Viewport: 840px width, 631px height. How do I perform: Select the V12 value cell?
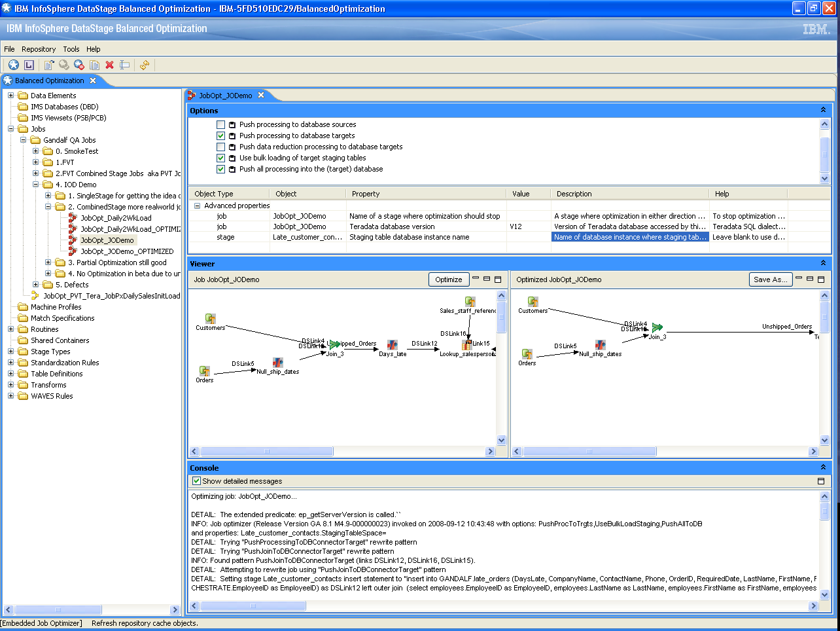click(x=529, y=226)
